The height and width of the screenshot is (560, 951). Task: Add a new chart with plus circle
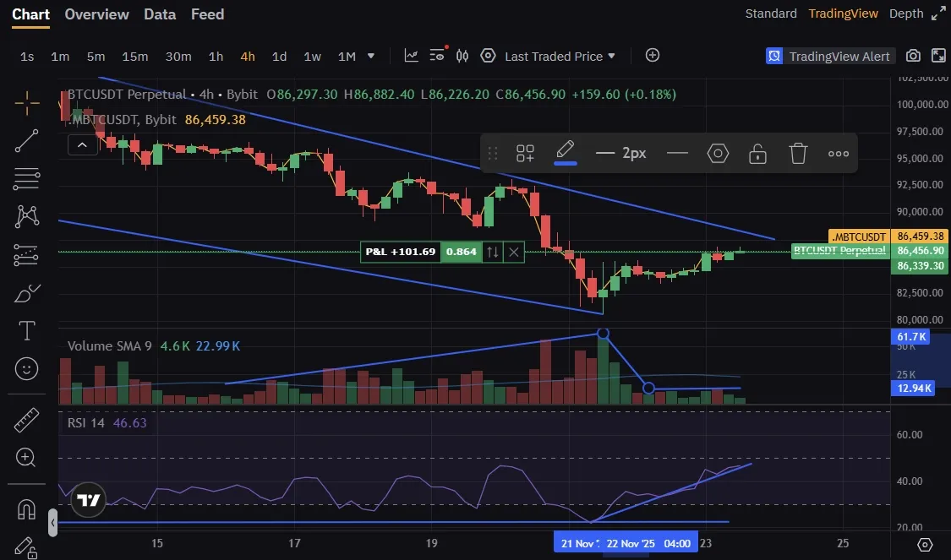point(653,55)
